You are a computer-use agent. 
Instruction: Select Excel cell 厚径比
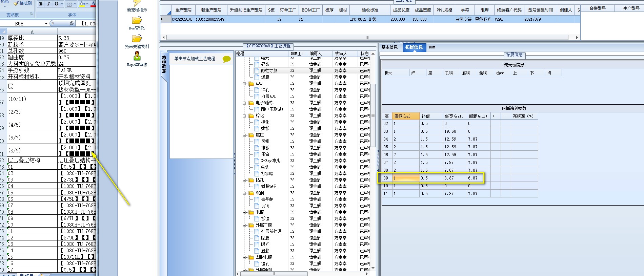(x=32, y=38)
